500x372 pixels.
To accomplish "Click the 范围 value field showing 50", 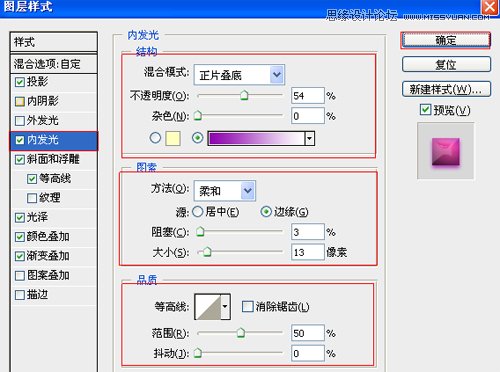I will click(x=308, y=333).
